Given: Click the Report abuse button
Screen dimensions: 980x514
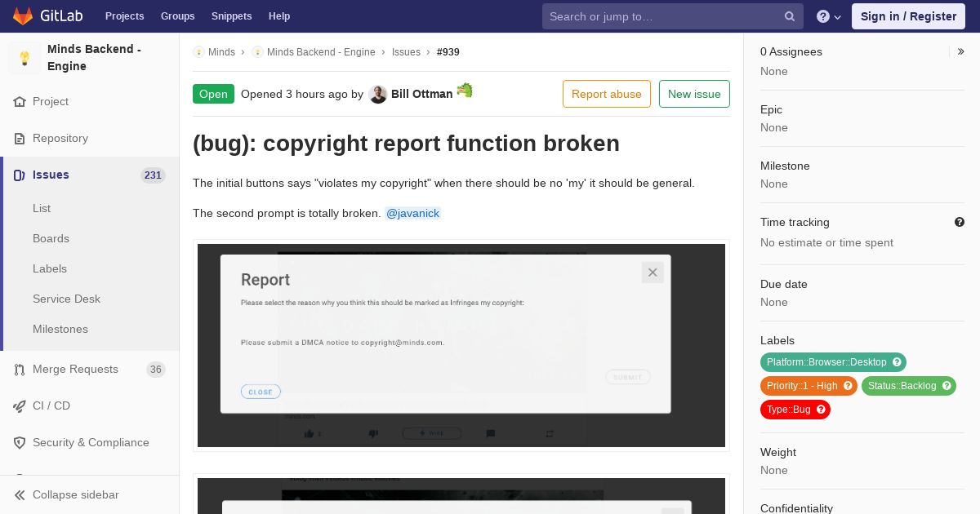Looking at the screenshot, I should [x=607, y=94].
